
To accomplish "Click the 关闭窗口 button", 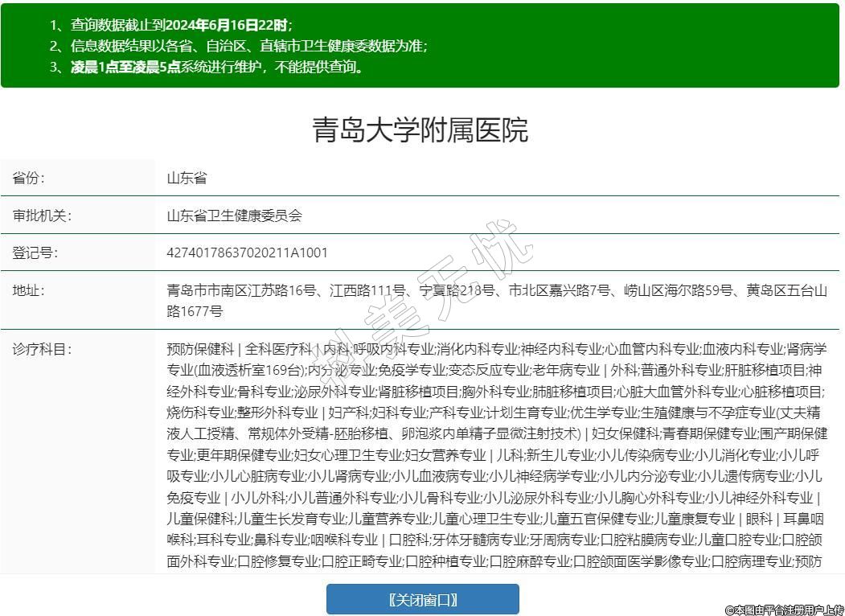I will point(422,599).
